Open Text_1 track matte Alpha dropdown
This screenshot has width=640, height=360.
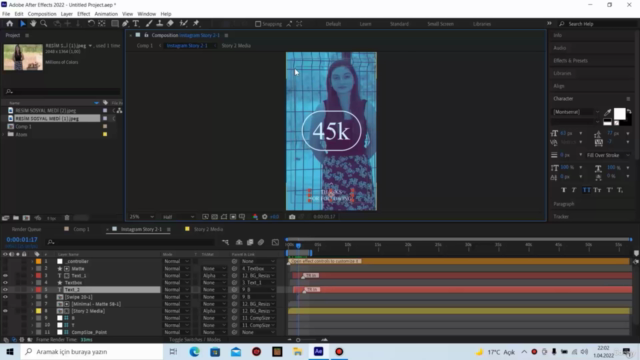[x=214, y=276]
